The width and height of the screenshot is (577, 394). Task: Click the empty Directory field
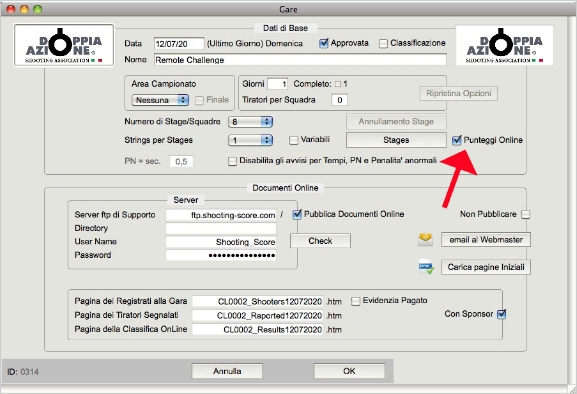coord(221,228)
